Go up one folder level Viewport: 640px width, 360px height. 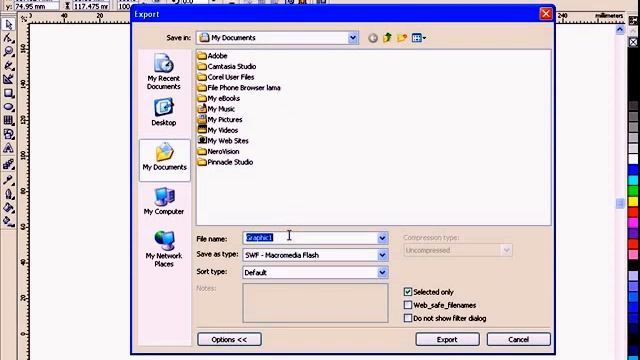coord(387,38)
